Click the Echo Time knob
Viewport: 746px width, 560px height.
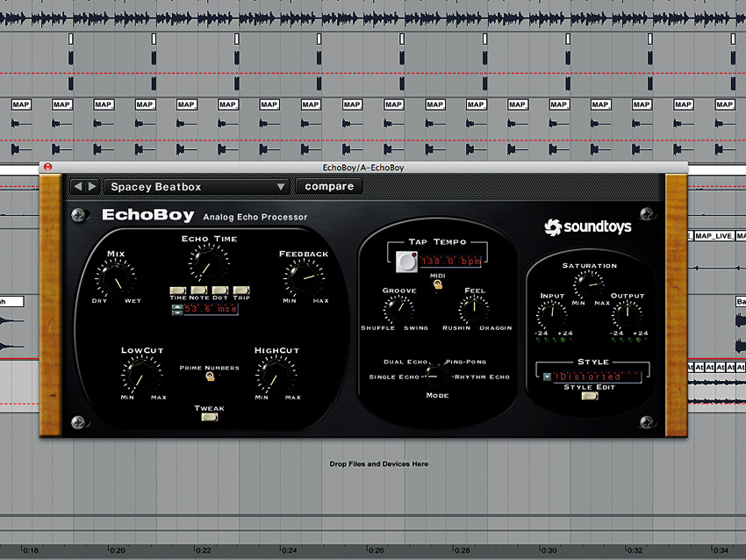click(x=209, y=264)
